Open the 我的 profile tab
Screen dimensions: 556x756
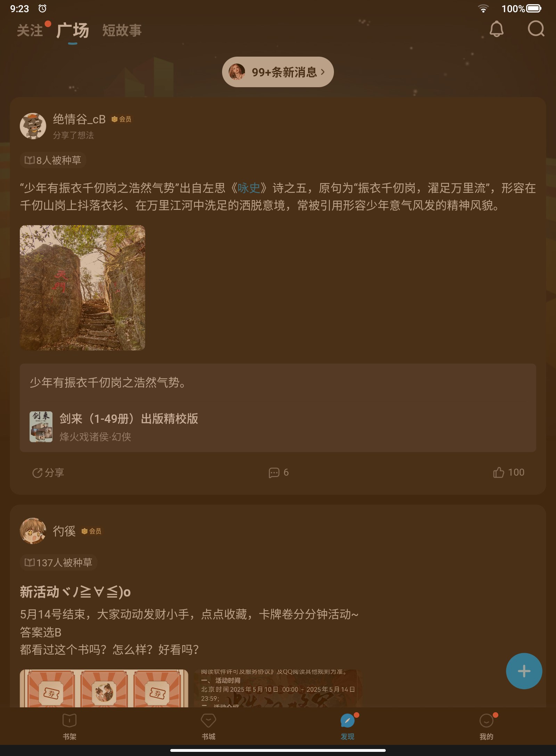click(486, 726)
